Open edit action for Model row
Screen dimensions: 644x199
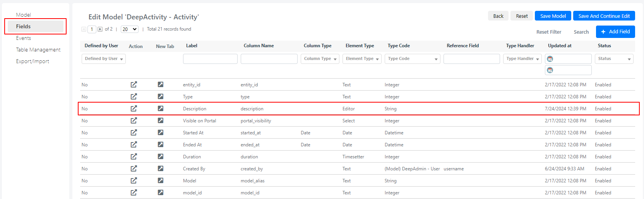(134, 180)
